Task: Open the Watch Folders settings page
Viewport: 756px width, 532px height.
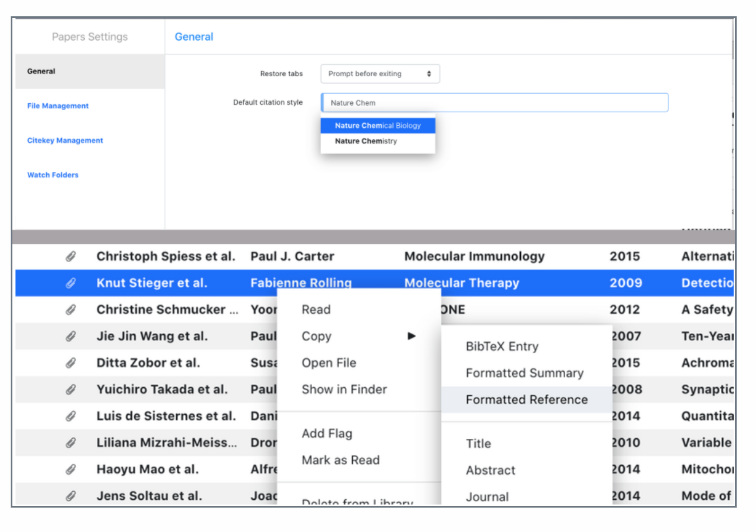Action: 53,175
